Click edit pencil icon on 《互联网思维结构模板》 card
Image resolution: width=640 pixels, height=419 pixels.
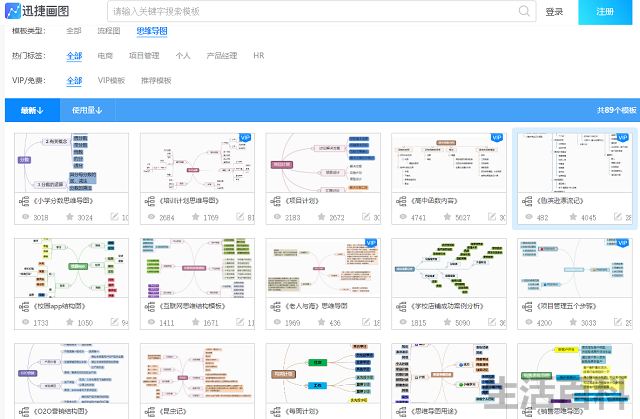[240, 322]
